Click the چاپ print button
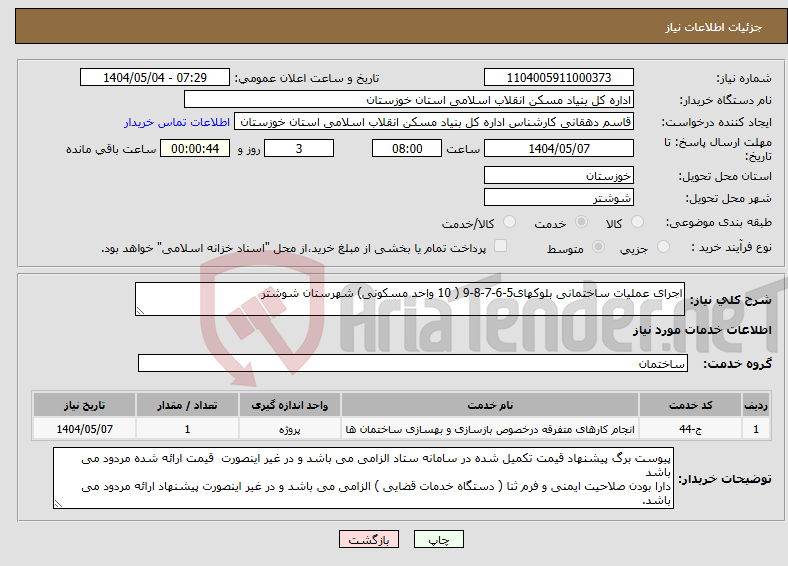 tap(439, 539)
